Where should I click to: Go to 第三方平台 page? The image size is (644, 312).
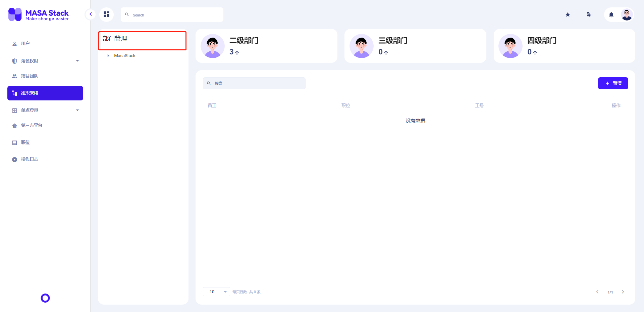[x=45, y=126]
